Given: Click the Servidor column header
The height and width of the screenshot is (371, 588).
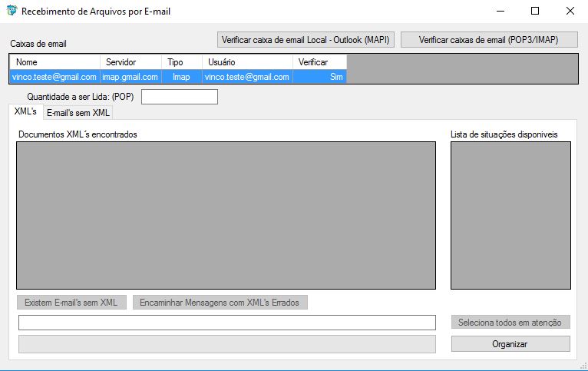Looking at the screenshot, I should point(130,62).
